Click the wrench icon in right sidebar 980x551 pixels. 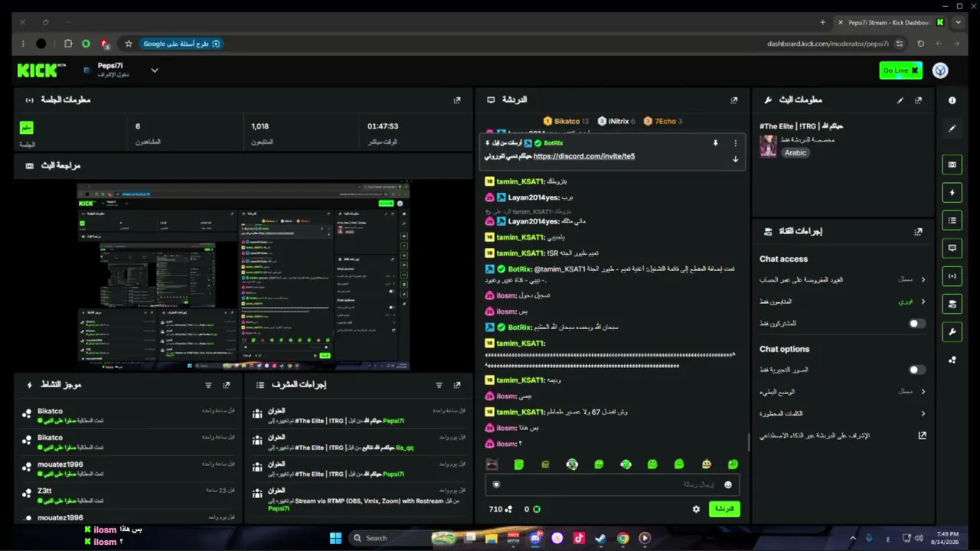(952, 331)
